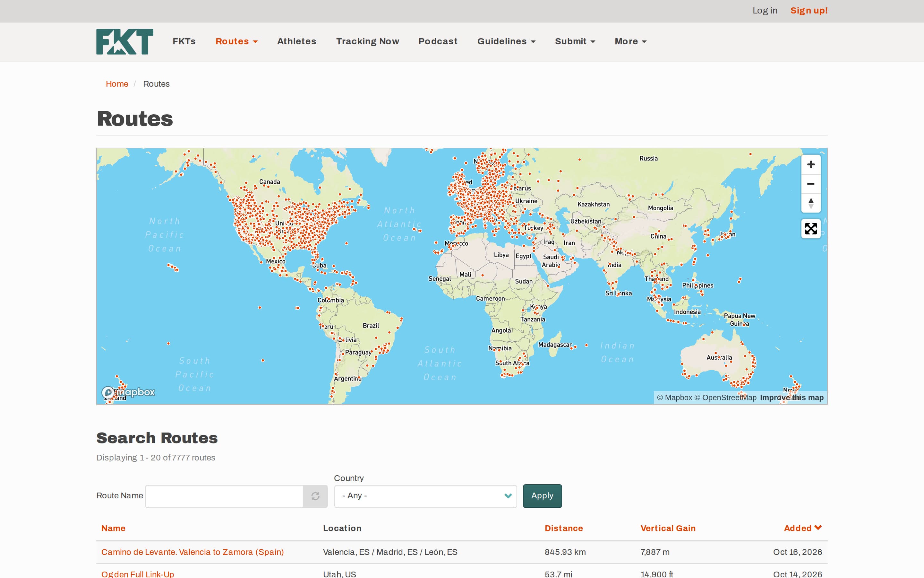Zoom in on the routes map
This screenshot has height=578, width=924.
(811, 164)
